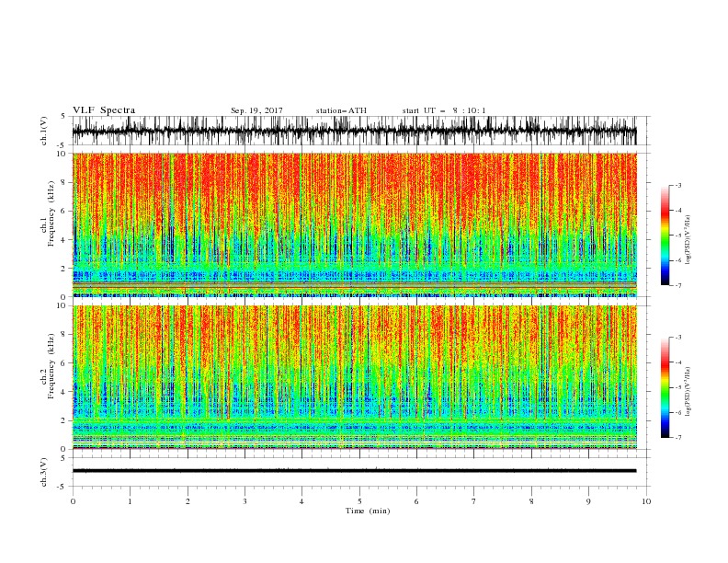Click time axis tick label "6"
This screenshot has width=728, height=563.
417,501
